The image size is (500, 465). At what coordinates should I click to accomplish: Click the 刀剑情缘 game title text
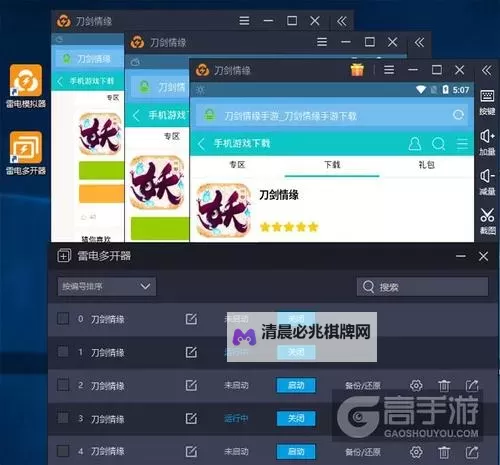(x=279, y=195)
